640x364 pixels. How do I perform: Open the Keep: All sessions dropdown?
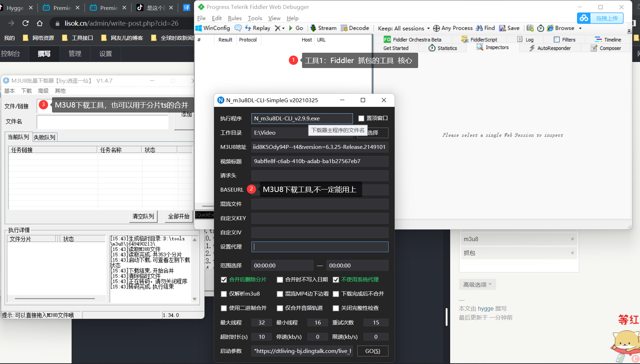click(404, 28)
